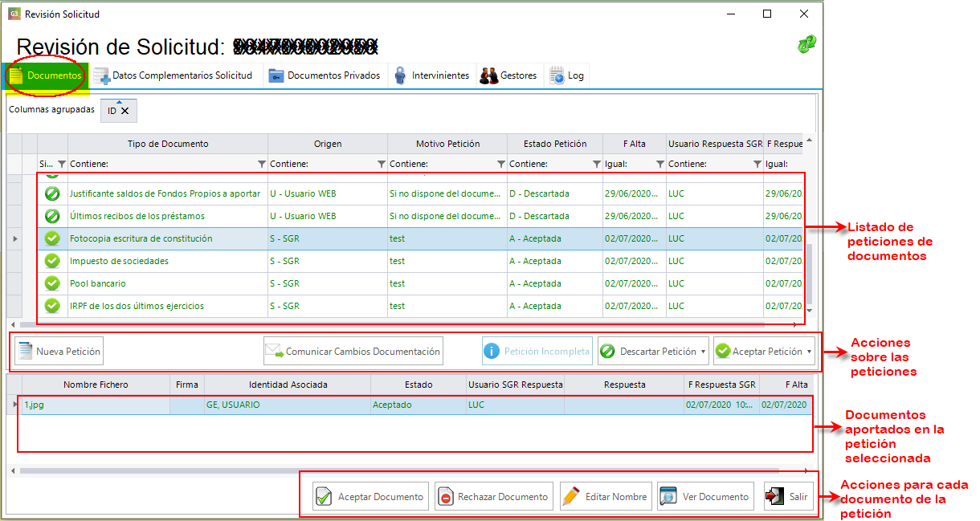Image resolution: width=980 pixels, height=521 pixels.
Task: Open filter dropdown for Motivo Petición
Action: pos(500,164)
